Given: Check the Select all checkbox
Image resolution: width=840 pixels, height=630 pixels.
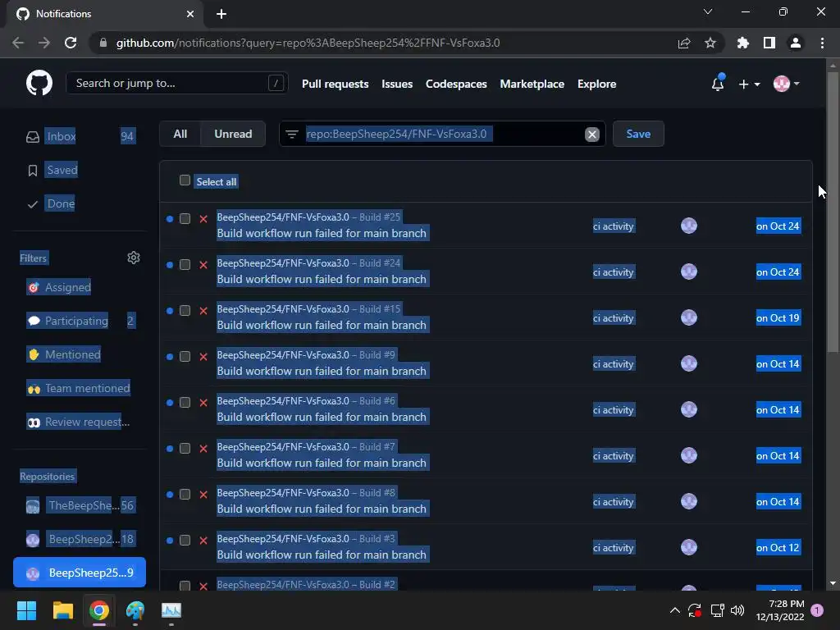Looking at the screenshot, I should [185, 180].
